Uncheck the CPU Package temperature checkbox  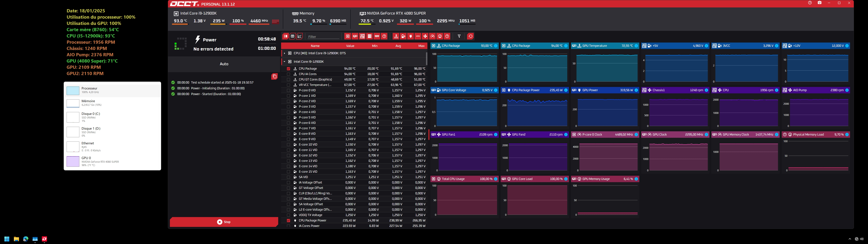(288, 69)
